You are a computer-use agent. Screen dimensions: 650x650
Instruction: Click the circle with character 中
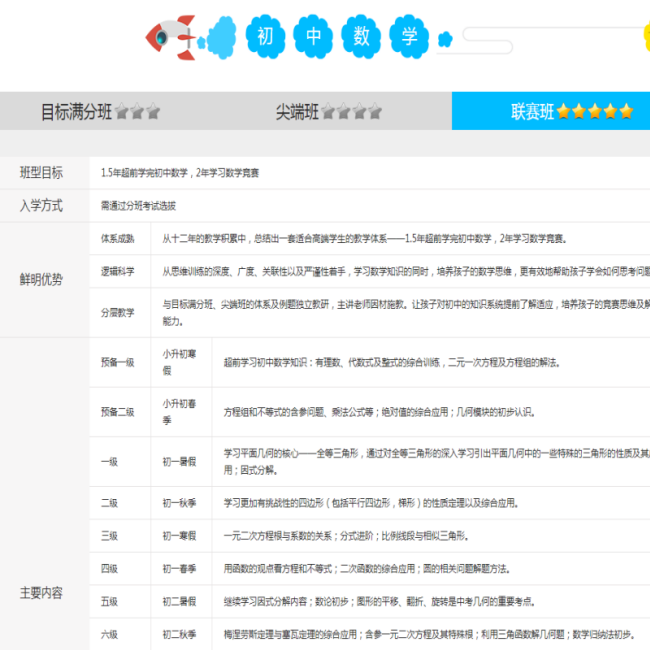[312, 38]
